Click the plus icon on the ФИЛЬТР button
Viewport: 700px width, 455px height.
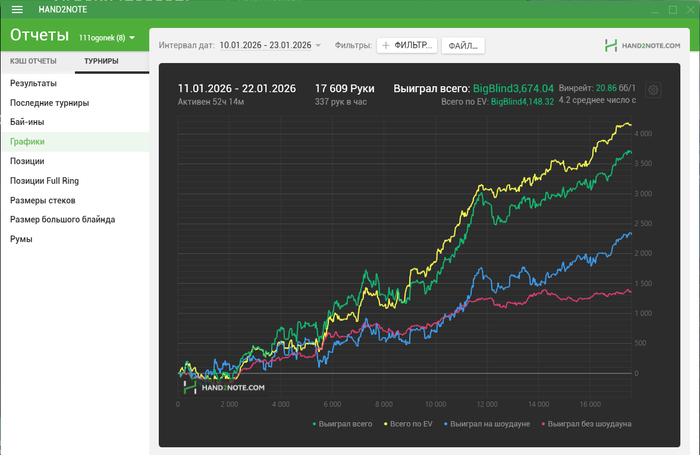point(386,46)
